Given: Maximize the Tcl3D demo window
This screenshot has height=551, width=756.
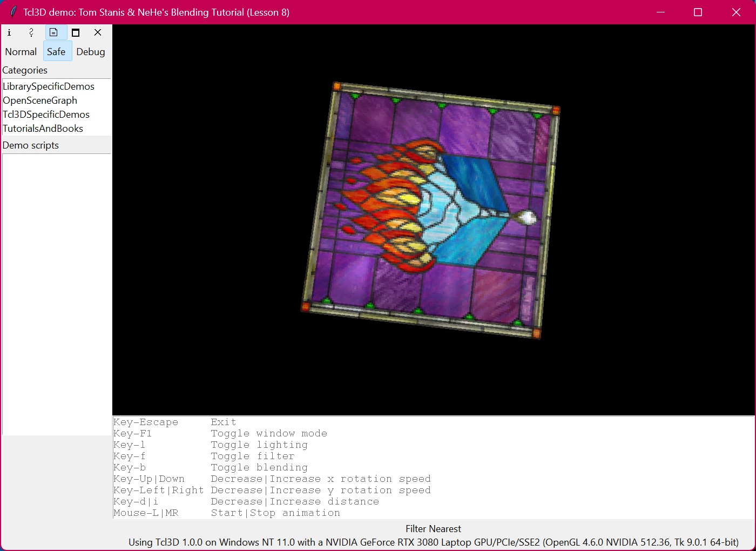Looking at the screenshot, I should pos(698,12).
